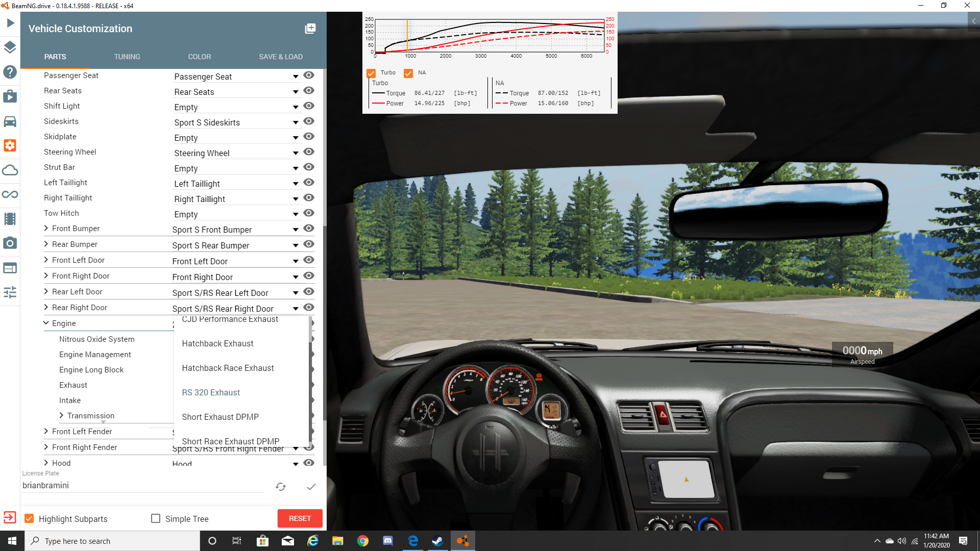The height and width of the screenshot is (551, 980).
Task: Toggle the Turbo checkbox on the torque graph
Action: 371,73
